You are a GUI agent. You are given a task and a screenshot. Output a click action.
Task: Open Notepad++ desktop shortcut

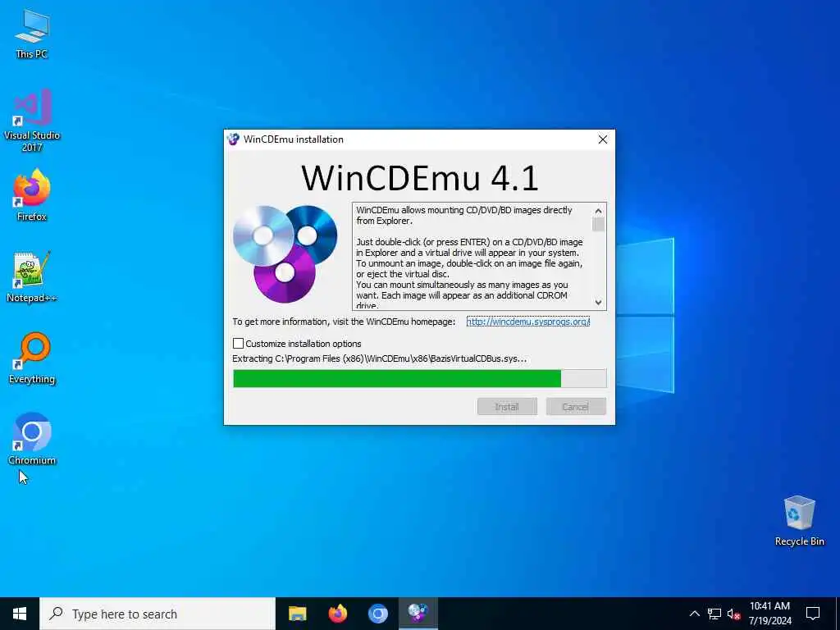click(32, 277)
